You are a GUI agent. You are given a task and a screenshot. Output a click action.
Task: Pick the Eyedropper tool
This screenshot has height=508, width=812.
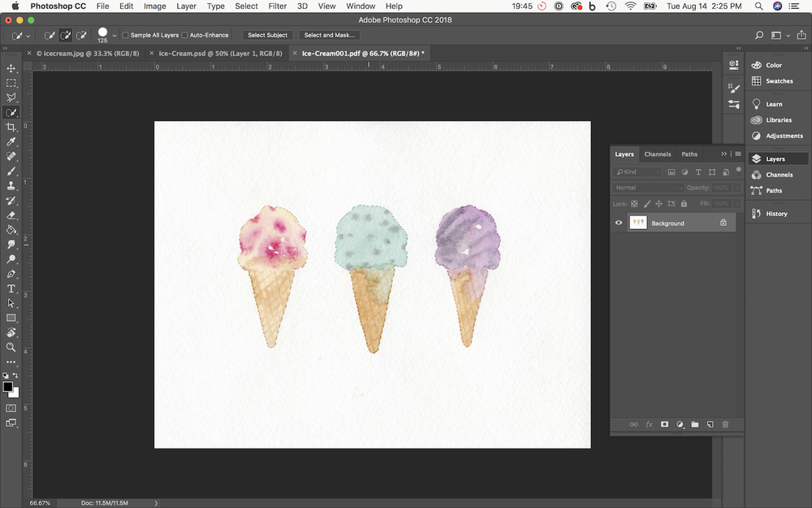coord(11,141)
